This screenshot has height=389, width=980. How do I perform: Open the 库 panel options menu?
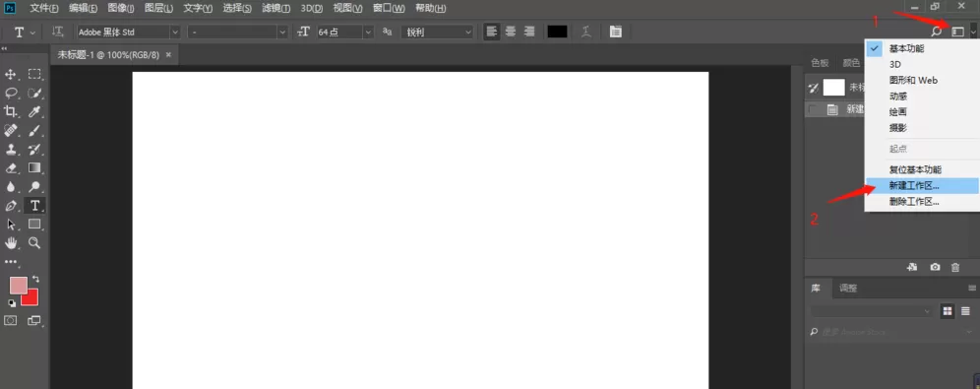coord(972,289)
